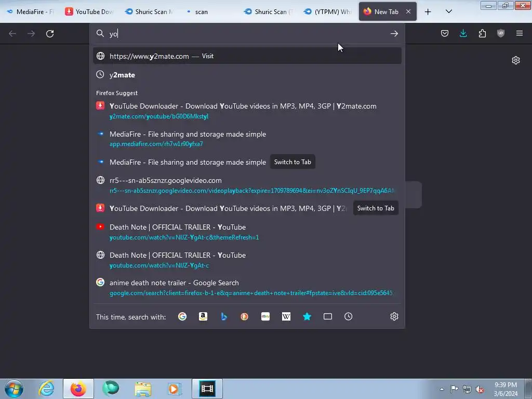The image size is (532, 399).
Task: Open app.mediafire.com/rh7w1r90yfxa7 suggestion
Action: click(247, 139)
